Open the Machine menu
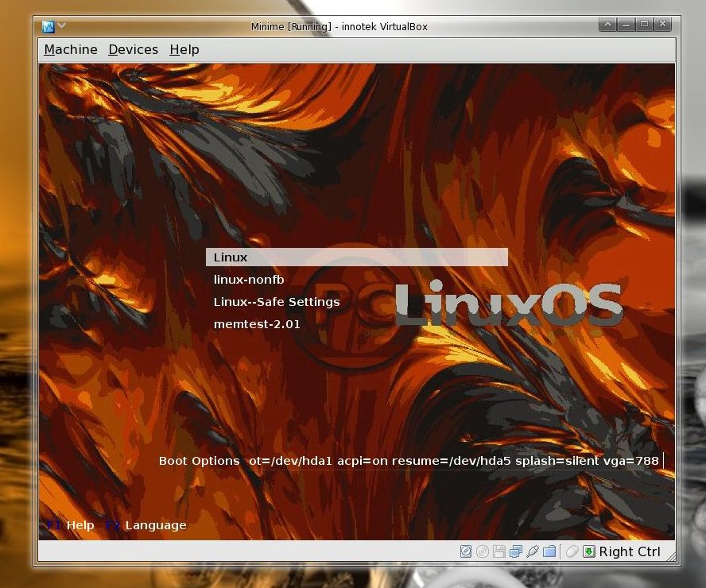Screen dimensions: 706x588 (71, 49)
